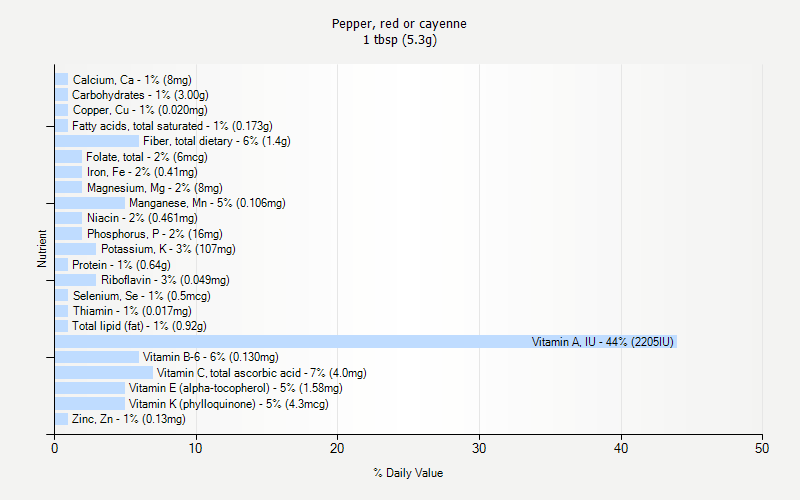Select the Potassium, K bar
The width and height of the screenshot is (800, 500).
(75, 249)
